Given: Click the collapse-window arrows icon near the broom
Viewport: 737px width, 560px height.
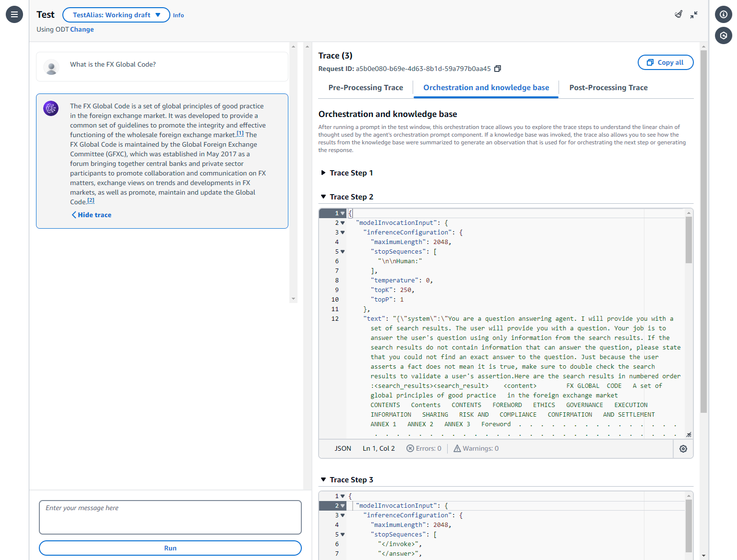Looking at the screenshot, I should pos(694,14).
